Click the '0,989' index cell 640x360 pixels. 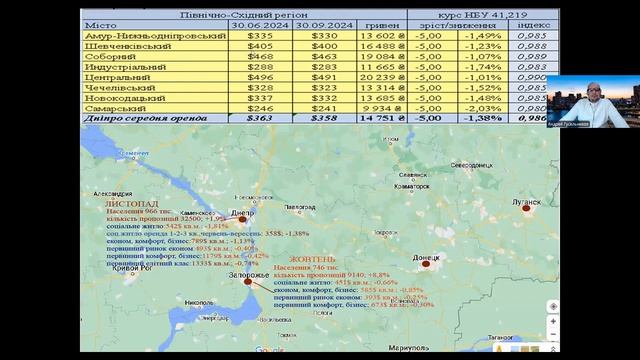(x=532, y=57)
